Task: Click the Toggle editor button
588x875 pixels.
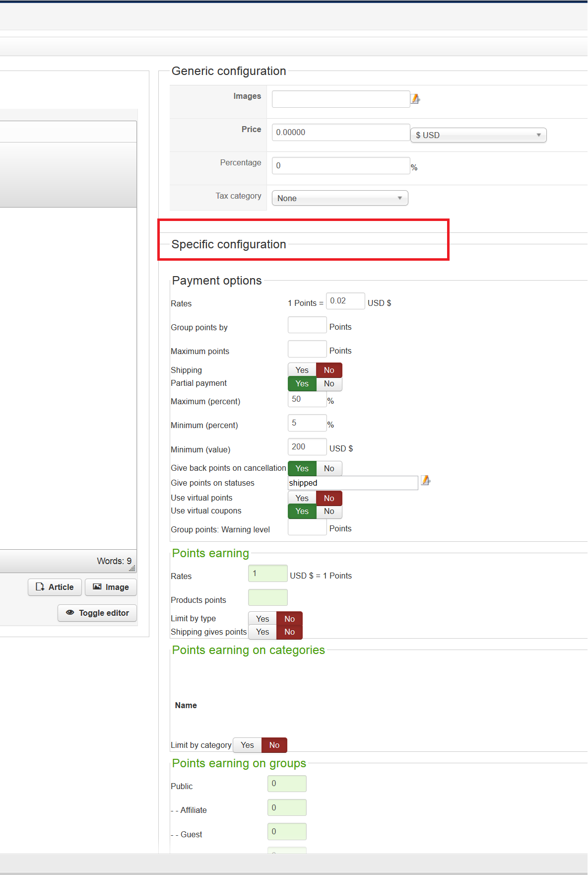Action: coord(97,613)
